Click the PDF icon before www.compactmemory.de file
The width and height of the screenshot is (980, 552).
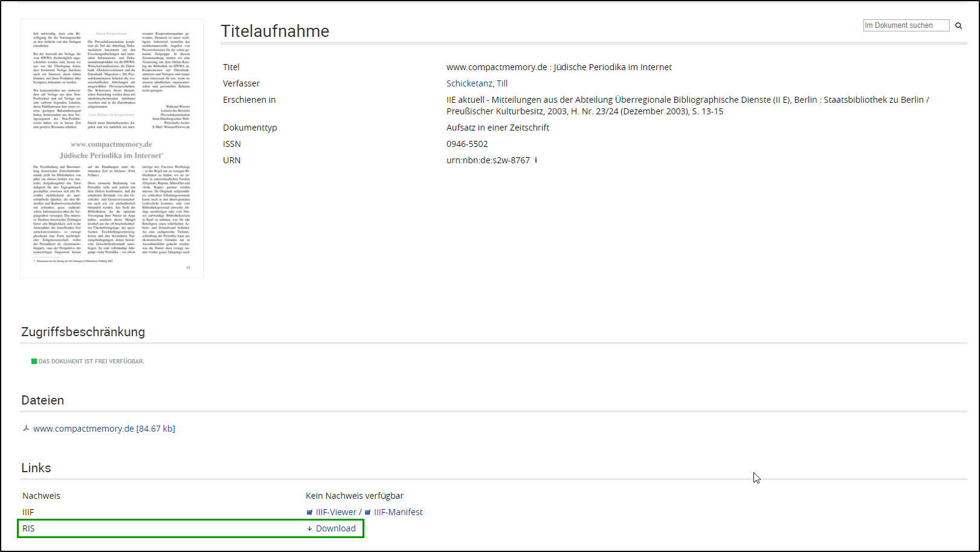click(x=26, y=429)
